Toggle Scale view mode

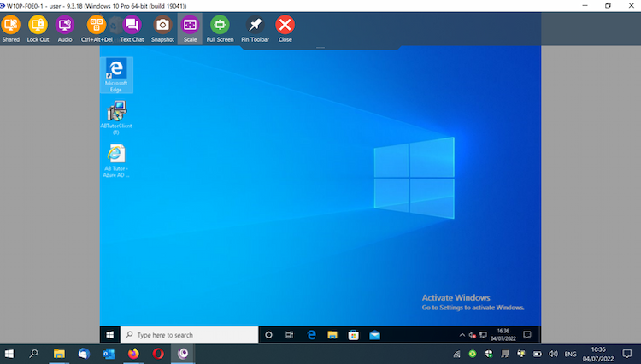(190, 26)
